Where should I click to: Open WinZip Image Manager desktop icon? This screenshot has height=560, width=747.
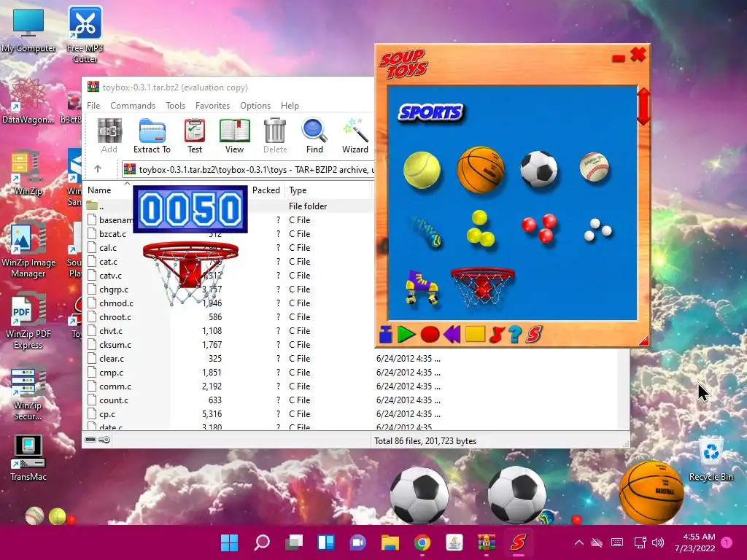28,251
